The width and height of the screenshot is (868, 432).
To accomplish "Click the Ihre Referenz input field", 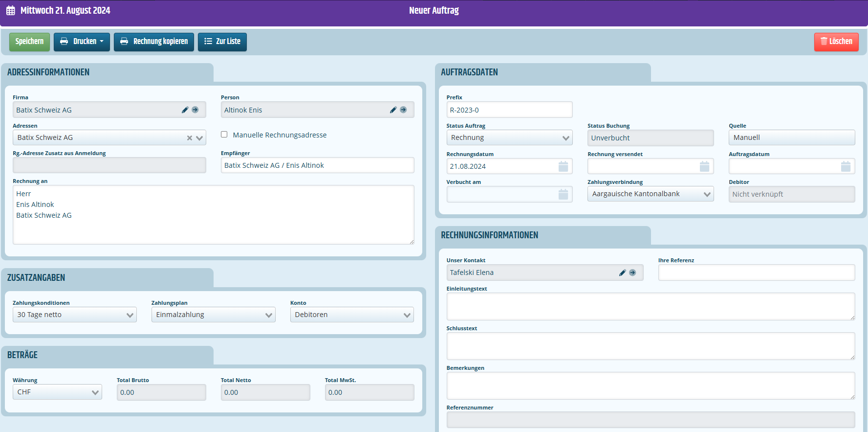I will [x=757, y=273].
